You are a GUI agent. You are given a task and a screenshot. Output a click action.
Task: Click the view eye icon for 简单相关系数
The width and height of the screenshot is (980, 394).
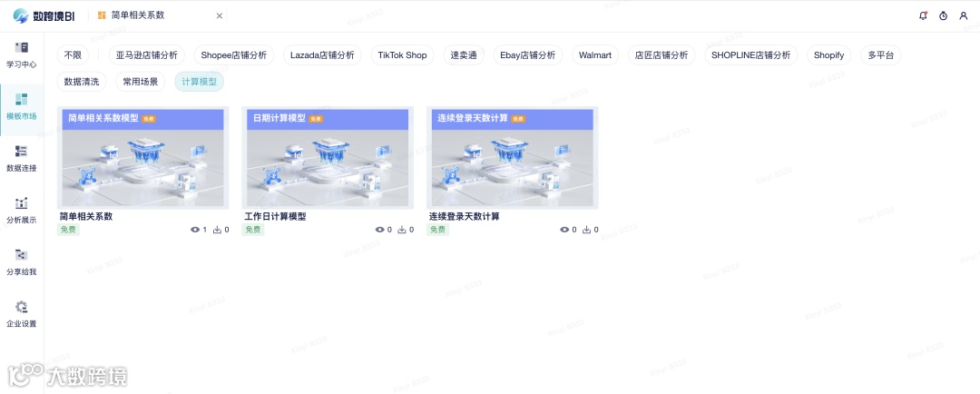tap(195, 230)
